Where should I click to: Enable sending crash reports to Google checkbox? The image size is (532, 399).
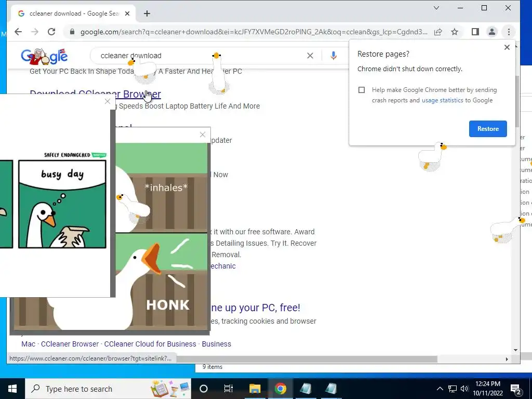tap(362, 90)
